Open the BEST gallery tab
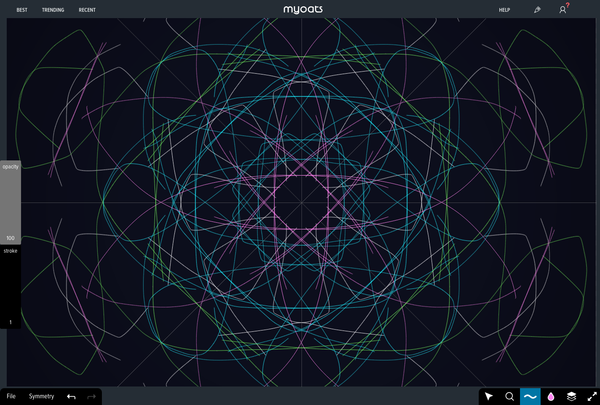This screenshot has height=405, width=600. pyautogui.click(x=22, y=10)
